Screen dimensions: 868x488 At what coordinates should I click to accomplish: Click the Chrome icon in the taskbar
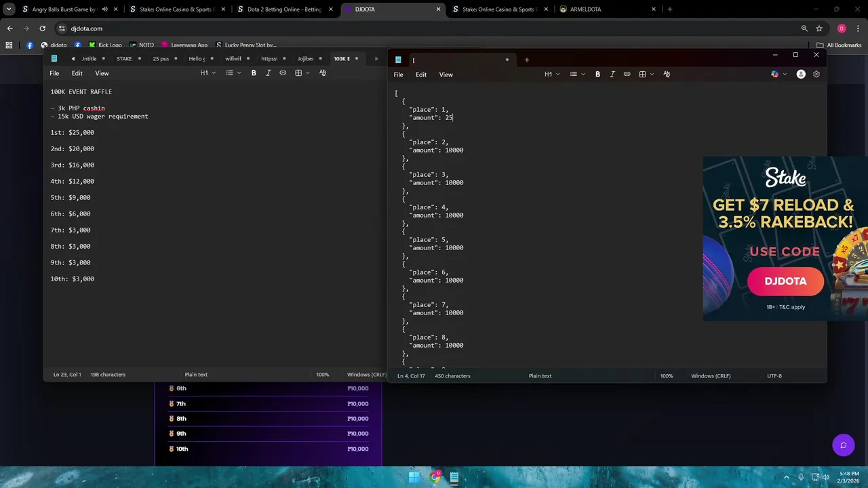435,477
